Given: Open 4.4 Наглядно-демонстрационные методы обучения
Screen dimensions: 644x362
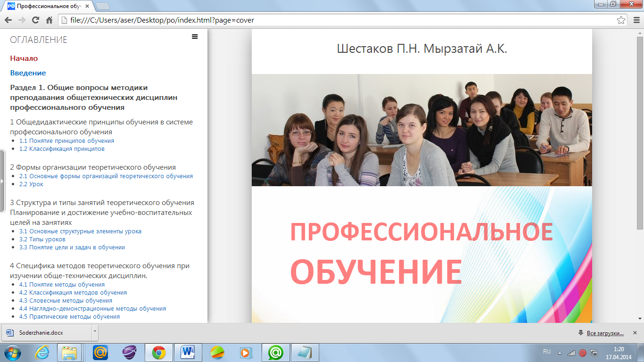Looking at the screenshot, I should [x=92, y=309].
